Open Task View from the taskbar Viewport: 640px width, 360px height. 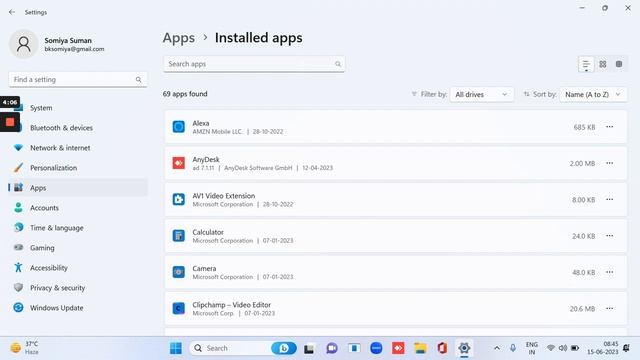309,349
